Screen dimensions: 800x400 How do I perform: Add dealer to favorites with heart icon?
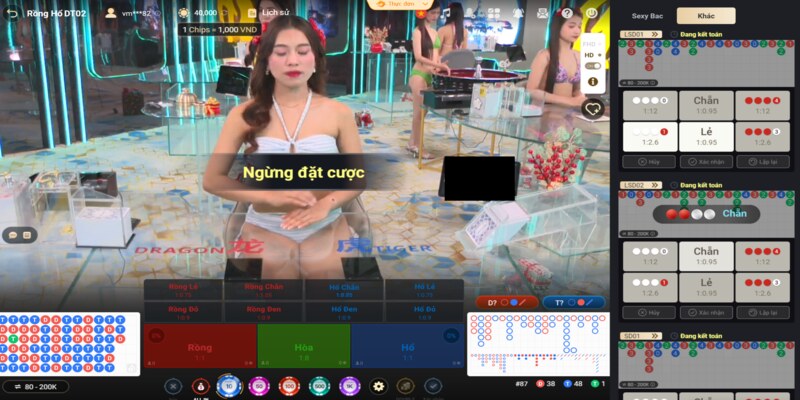click(x=592, y=109)
